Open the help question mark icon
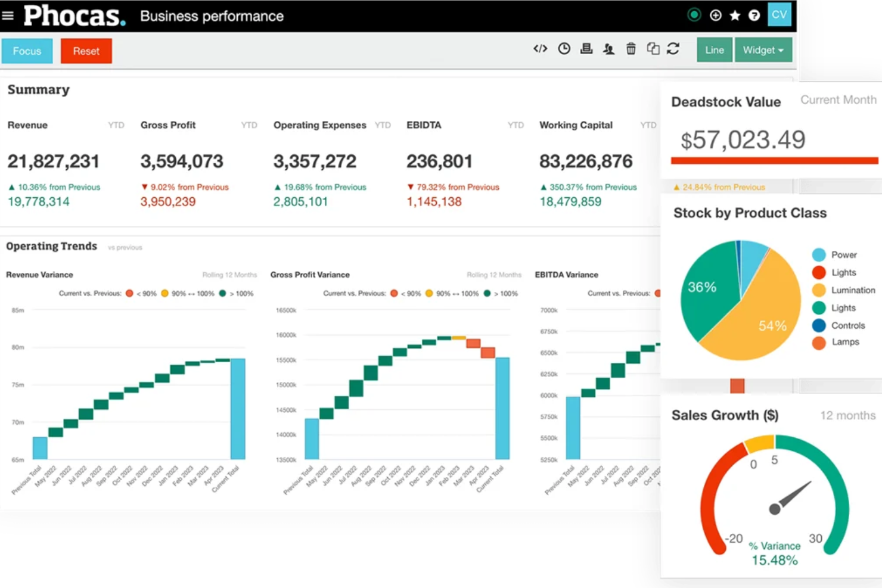Viewport: 882px width, 588px height. (754, 15)
